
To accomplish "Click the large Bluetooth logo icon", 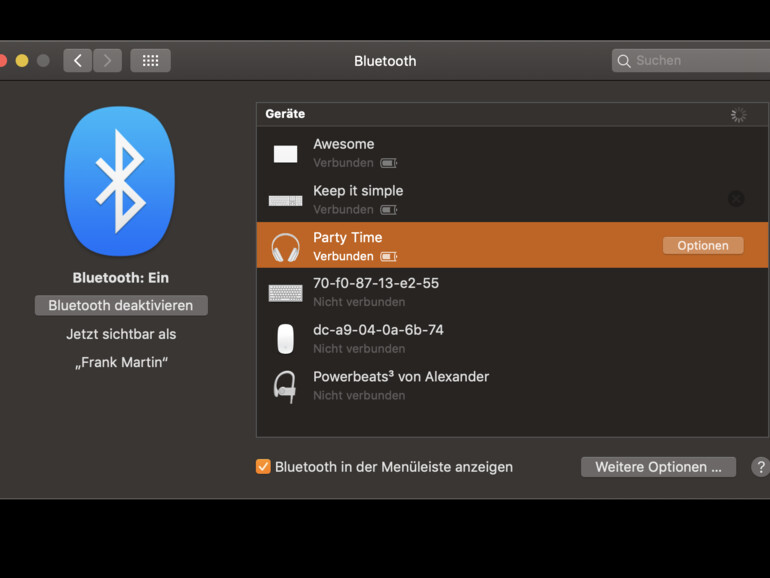I will [x=119, y=181].
